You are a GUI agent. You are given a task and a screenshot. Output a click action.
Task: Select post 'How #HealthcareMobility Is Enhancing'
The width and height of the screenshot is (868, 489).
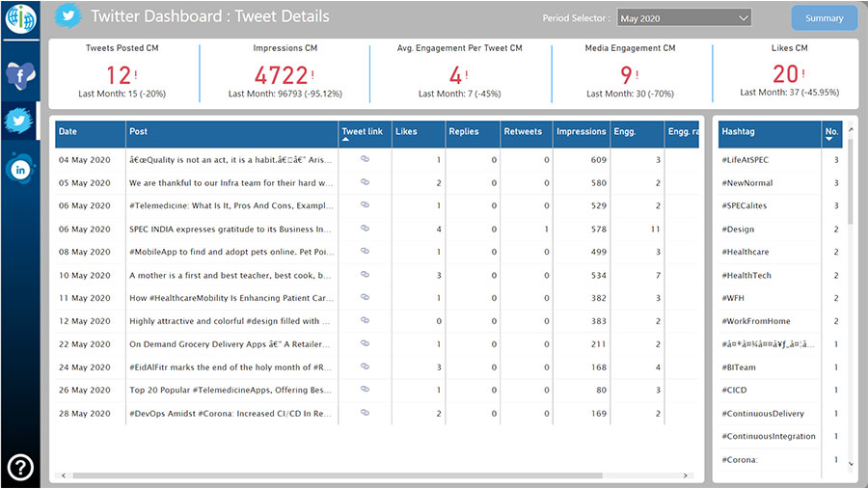coord(231,298)
